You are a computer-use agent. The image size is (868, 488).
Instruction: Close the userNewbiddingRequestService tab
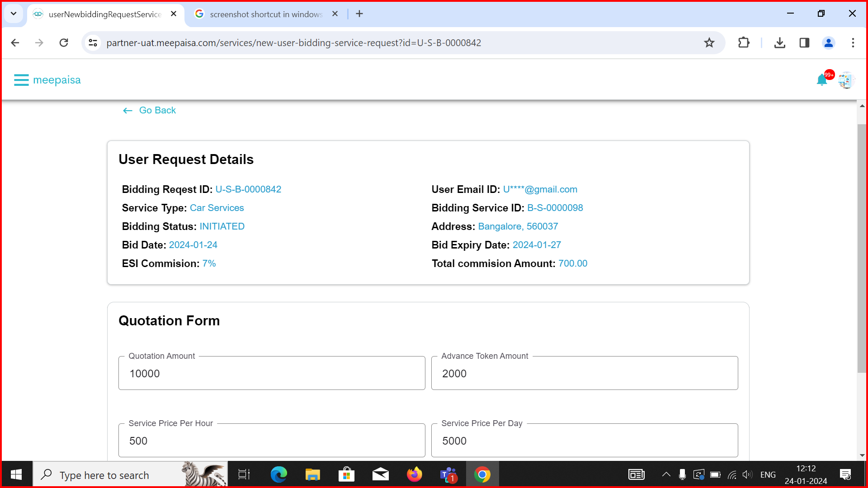(174, 14)
